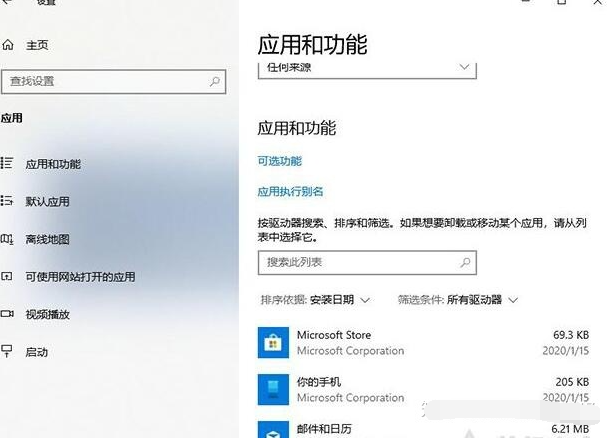This screenshot has height=443, width=607.
Task: Select 默认应用 in sidebar
Action: click(x=48, y=202)
